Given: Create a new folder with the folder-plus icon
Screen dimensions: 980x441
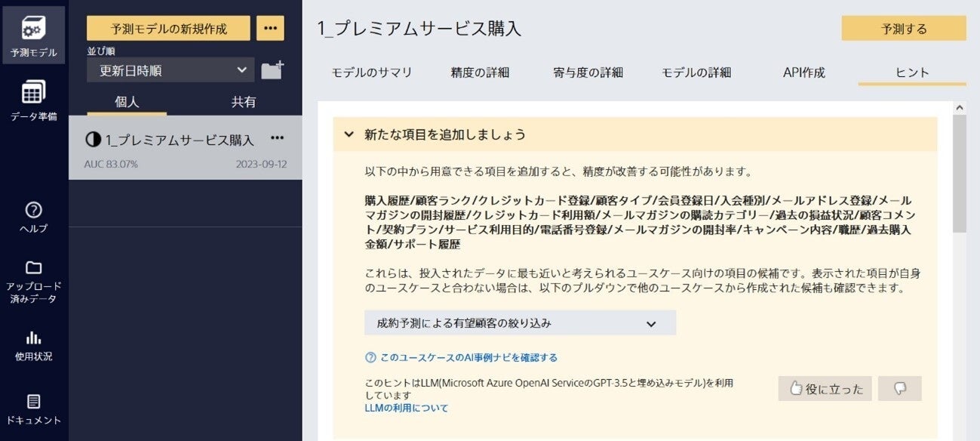Looking at the screenshot, I should coord(272,69).
